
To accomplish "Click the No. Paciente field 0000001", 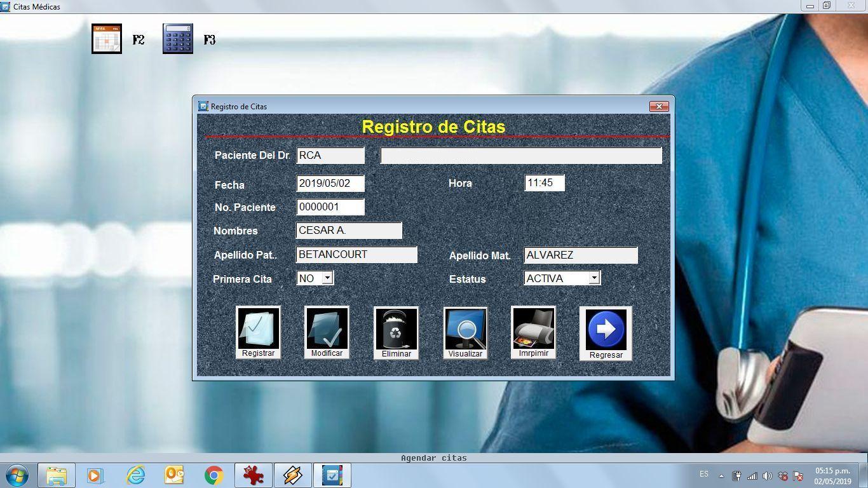I will click(330, 207).
